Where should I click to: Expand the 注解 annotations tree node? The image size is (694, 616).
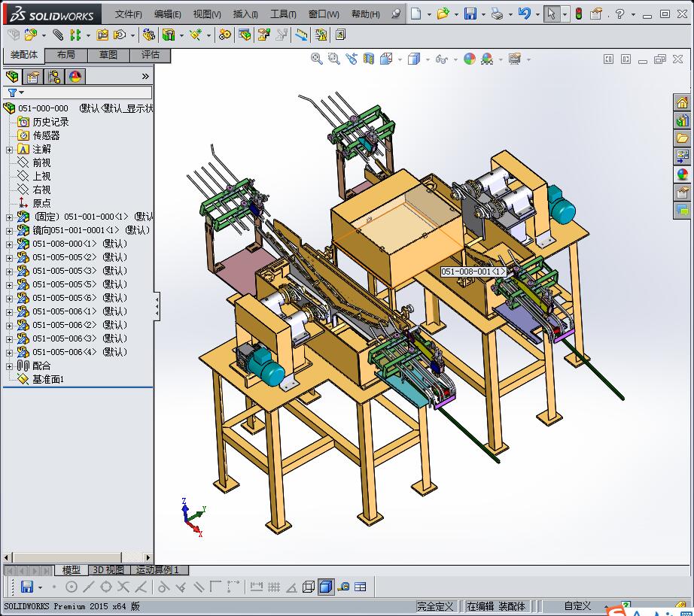9,150
